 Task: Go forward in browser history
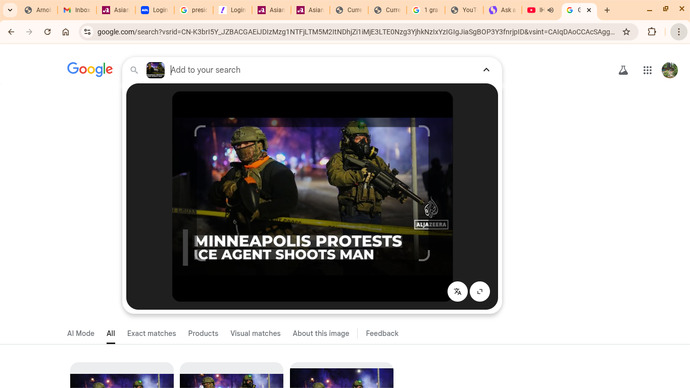point(29,32)
